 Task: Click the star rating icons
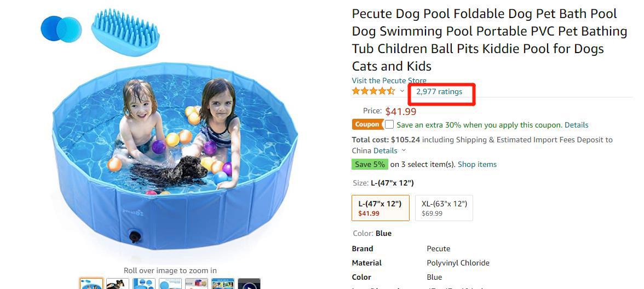(373, 91)
